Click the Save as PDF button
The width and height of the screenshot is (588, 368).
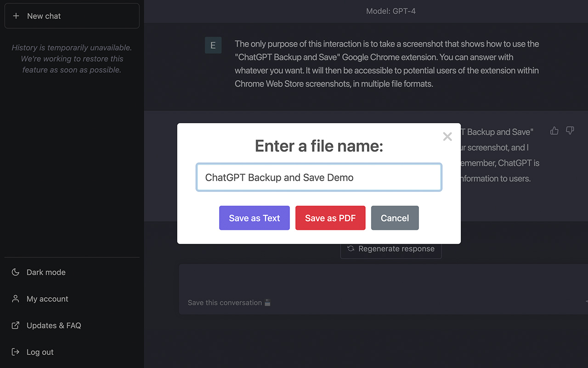(330, 218)
